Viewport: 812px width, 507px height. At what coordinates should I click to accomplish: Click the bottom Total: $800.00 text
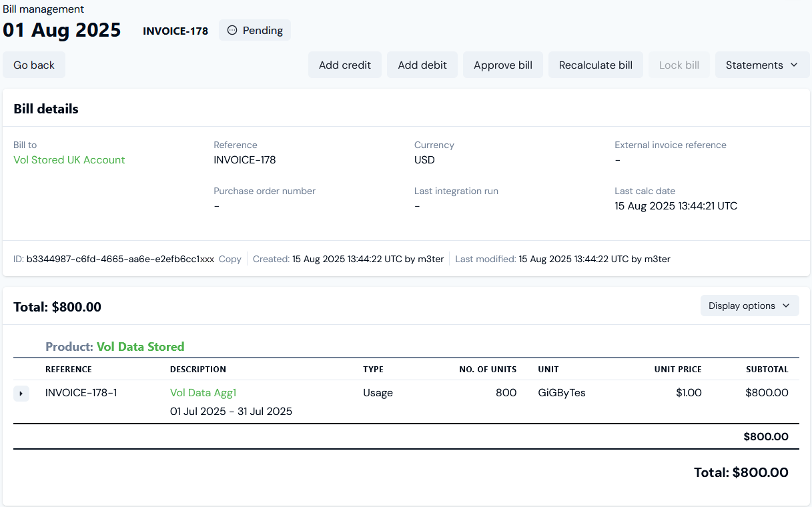pyautogui.click(x=741, y=472)
